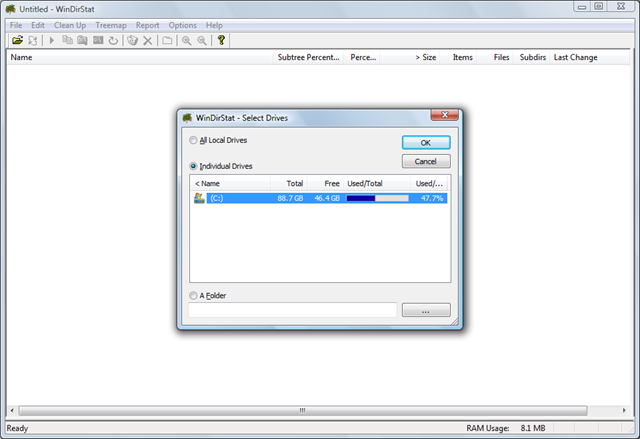This screenshot has width=640, height=439.
Task: Click the scrollbar right arrow
Action: 624,410
